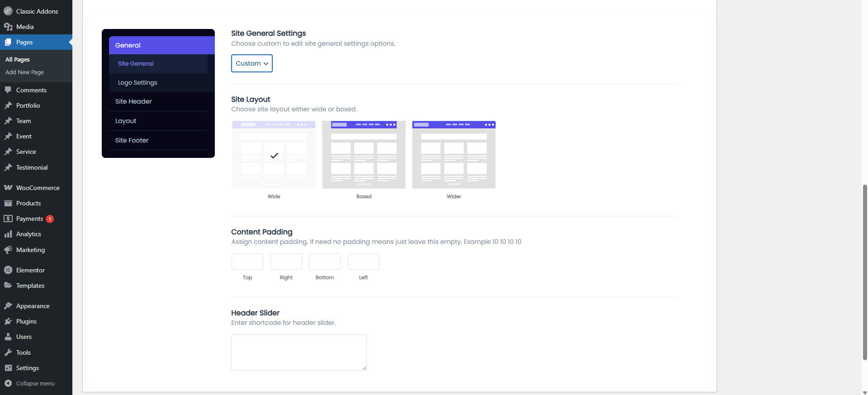Viewport: 868px width, 395px height.
Task: Click the WooCommerce icon in sidebar
Action: point(8,188)
